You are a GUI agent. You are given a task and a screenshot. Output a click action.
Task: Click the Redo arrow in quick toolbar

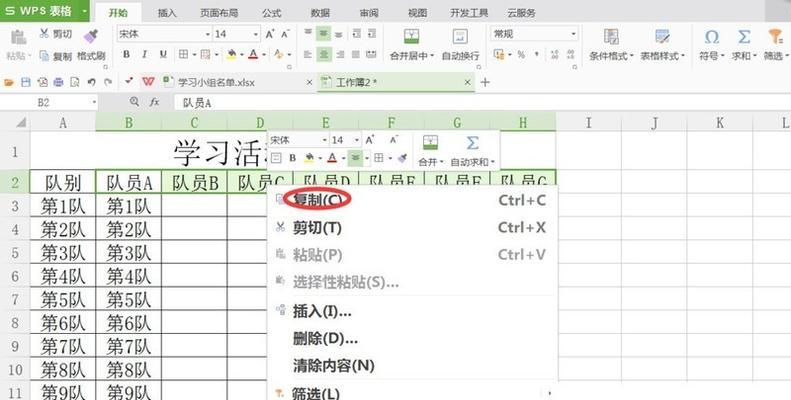(x=107, y=82)
